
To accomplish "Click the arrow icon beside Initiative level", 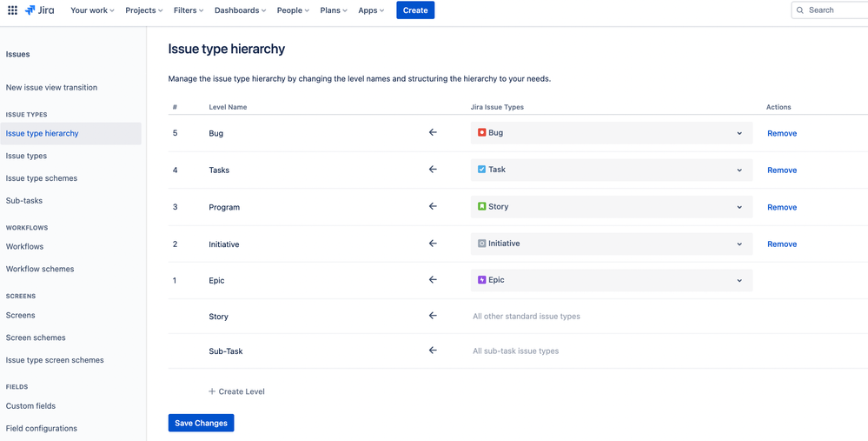I will point(433,244).
